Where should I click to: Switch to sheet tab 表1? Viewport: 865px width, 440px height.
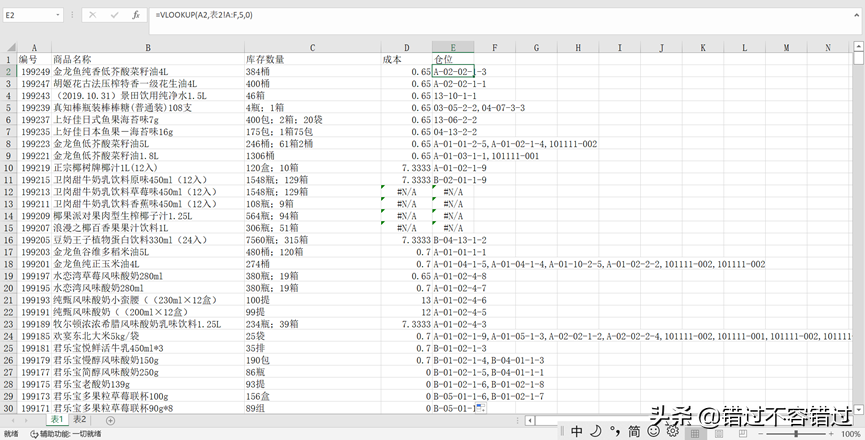(57, 420)
